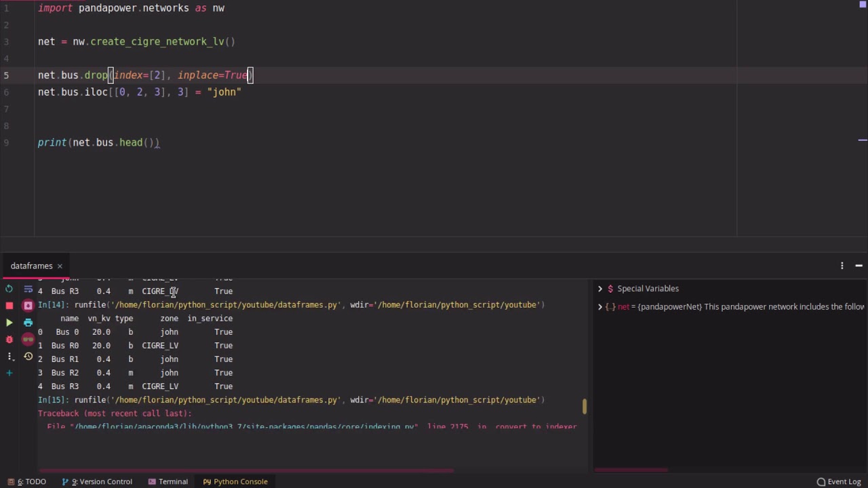Toggle scroll to end of console

tap(28, 306)
